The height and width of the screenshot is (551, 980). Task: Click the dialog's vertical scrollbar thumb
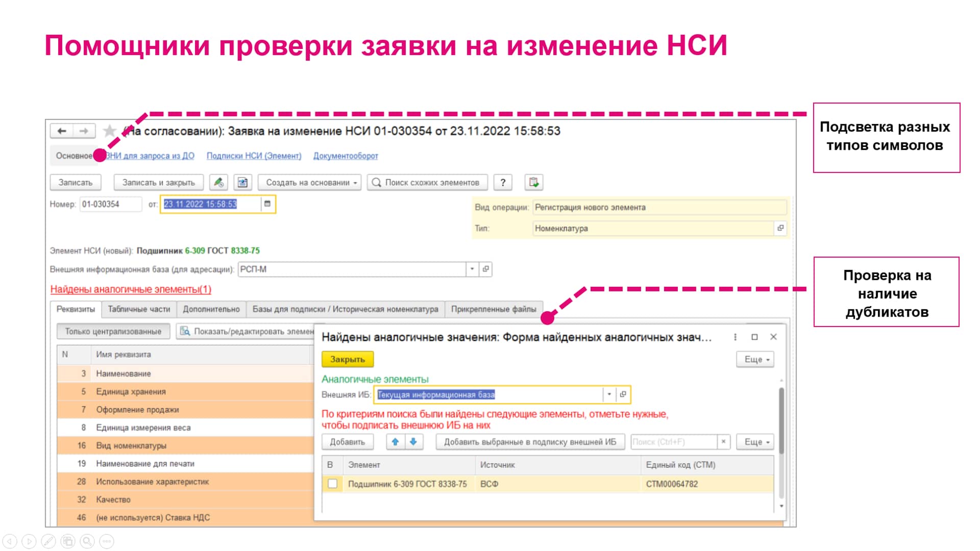(x=781, y=421)
